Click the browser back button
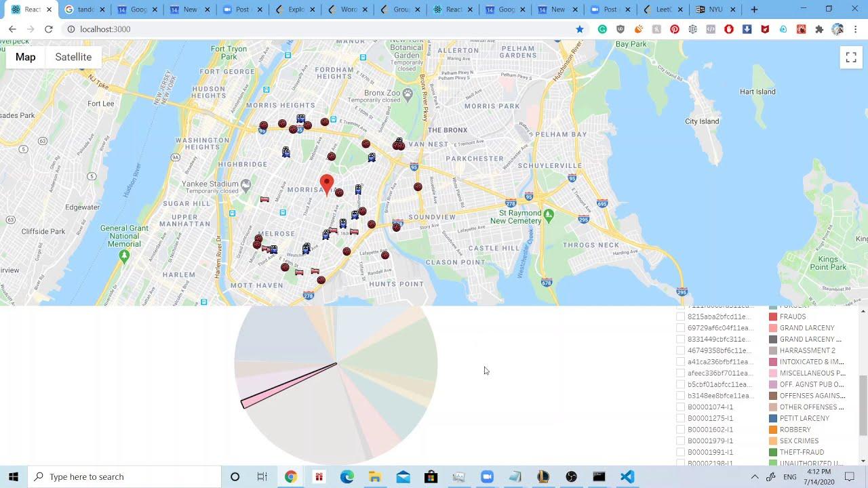The height and width of the screenshot is (488, 868). (x=12, y=29)
